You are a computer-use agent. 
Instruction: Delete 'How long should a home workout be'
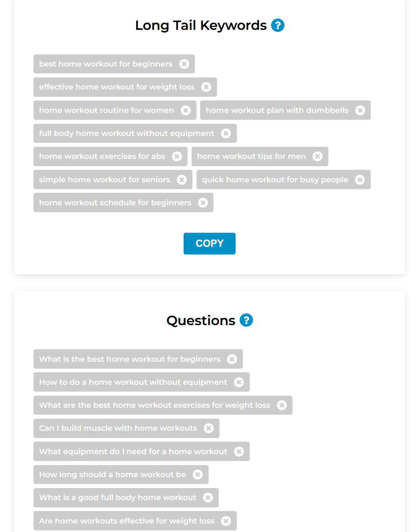(x=198, y=474)
